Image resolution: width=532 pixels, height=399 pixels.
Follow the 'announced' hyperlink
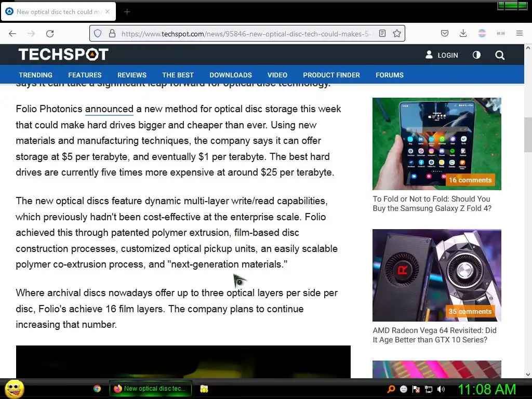tap(109, 109)
